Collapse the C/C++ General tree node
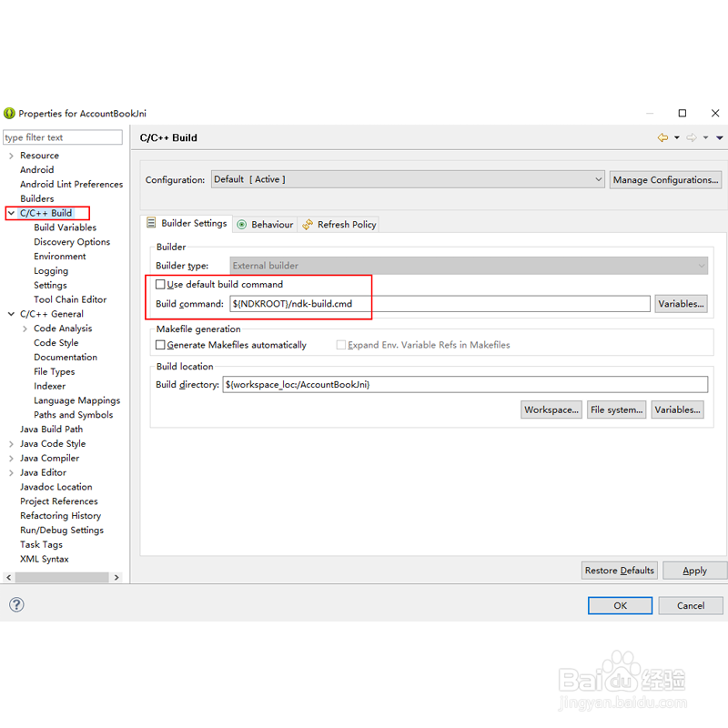Viewport: 728px width, 728px height. tap(11, 314)
